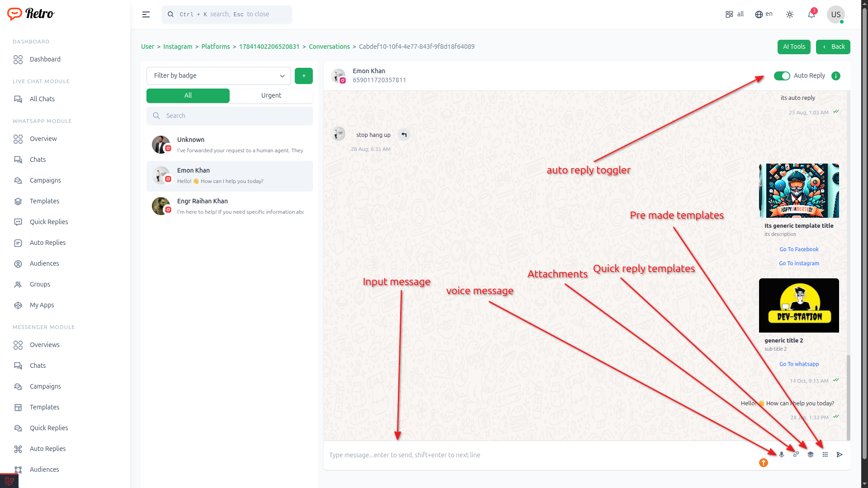Open the 'en' language dropdown

click(764, 14)
